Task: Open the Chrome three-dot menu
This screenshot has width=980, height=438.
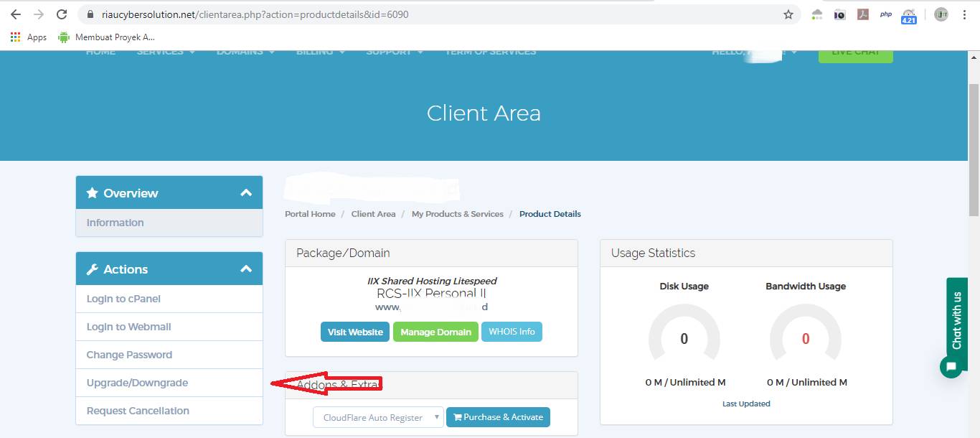Action: pyautogui.click(x=965, y=14)
